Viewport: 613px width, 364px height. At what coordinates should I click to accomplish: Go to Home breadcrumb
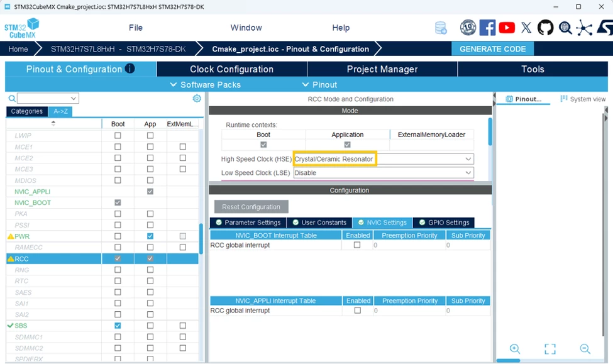pyautogui.click(x=18, y=49)
